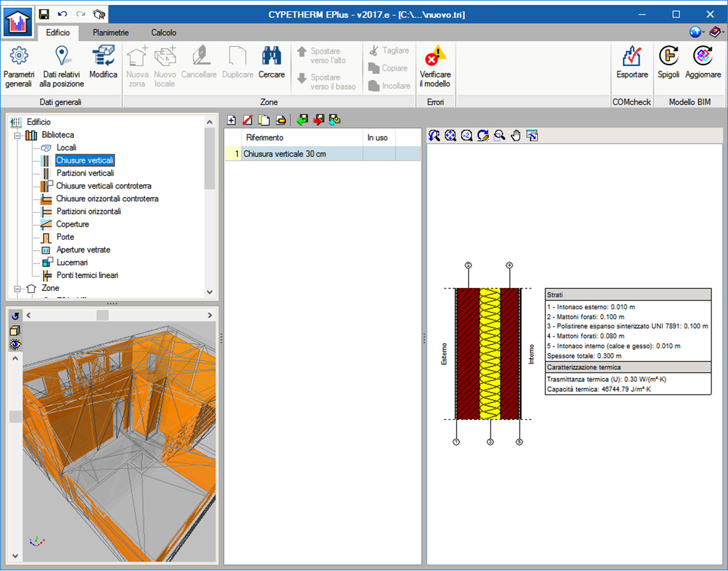The height and width of the screenshot is (571, 728).
Task: Select Ponti termici lineari tree item
Action: [x=87, y=275]
